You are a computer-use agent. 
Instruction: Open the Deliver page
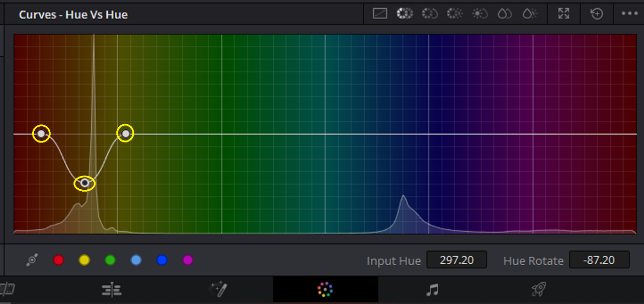(539, 289)
